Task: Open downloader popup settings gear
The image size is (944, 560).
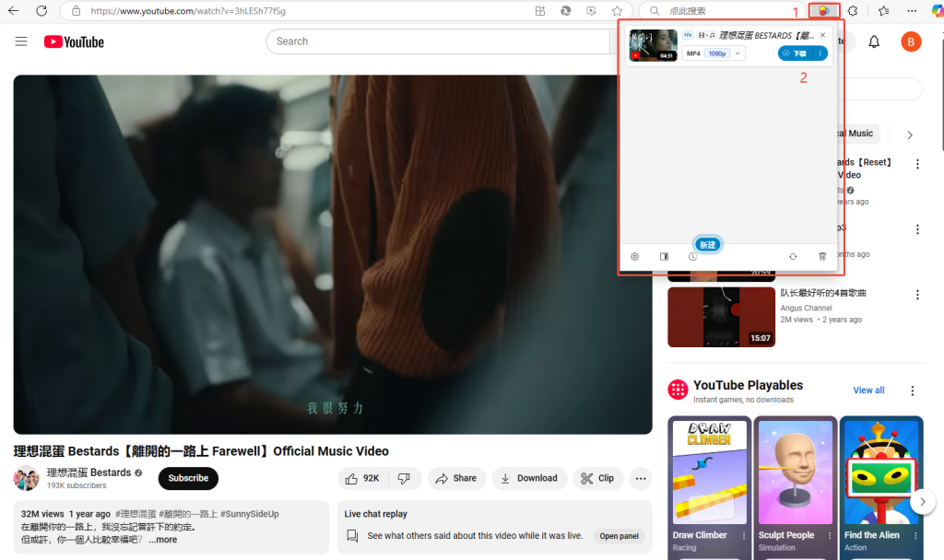Action: [634, 256]
